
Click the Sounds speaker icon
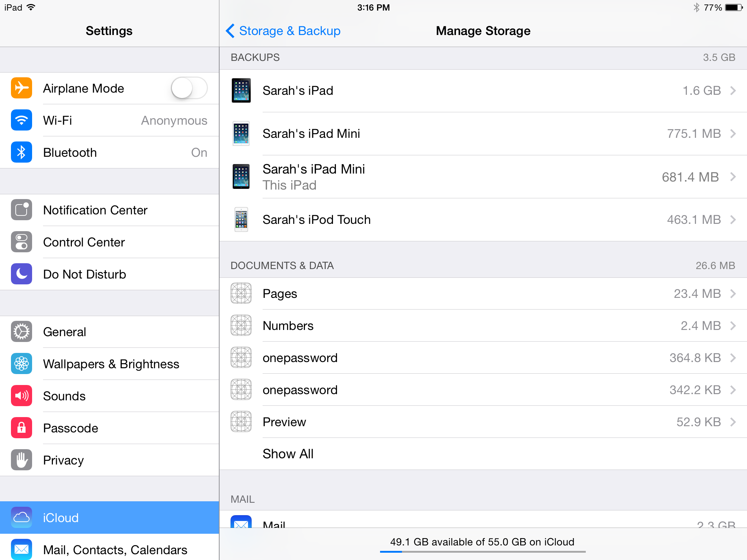point(21,396)
